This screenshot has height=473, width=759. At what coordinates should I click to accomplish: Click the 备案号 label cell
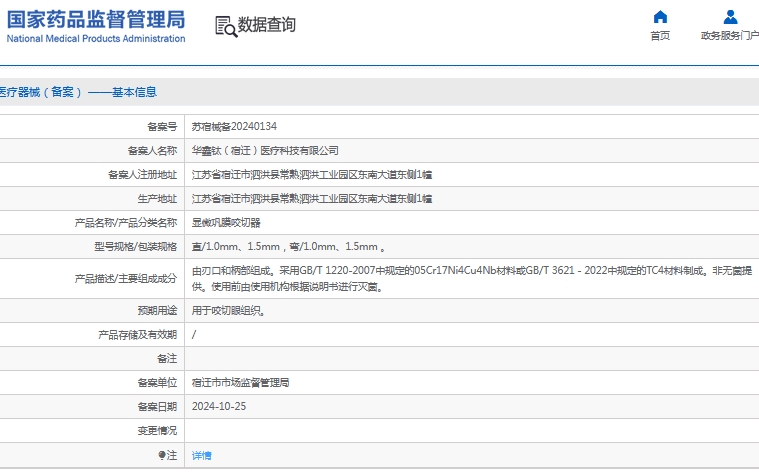162,127
